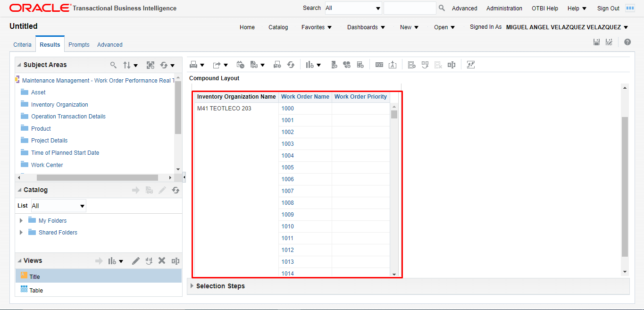This screenshot has width=644, height=310.
Task: Open the Help menu in header
Action: (577, 8)
